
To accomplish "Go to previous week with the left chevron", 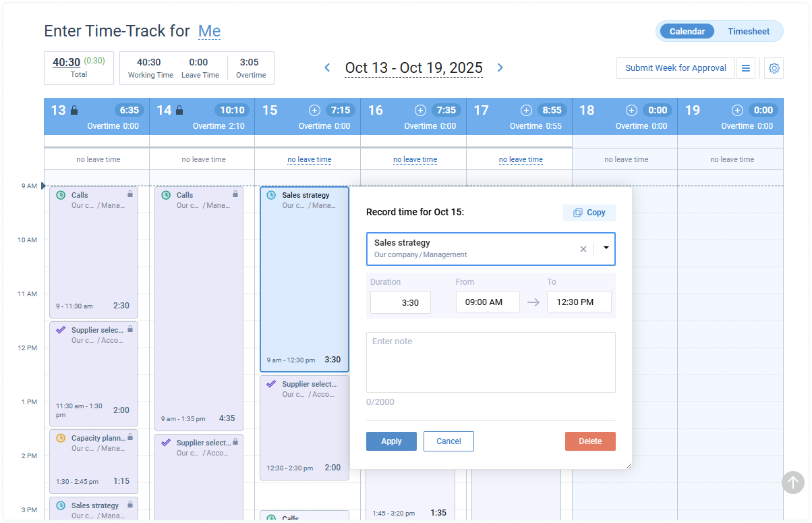I will point(327,67).
